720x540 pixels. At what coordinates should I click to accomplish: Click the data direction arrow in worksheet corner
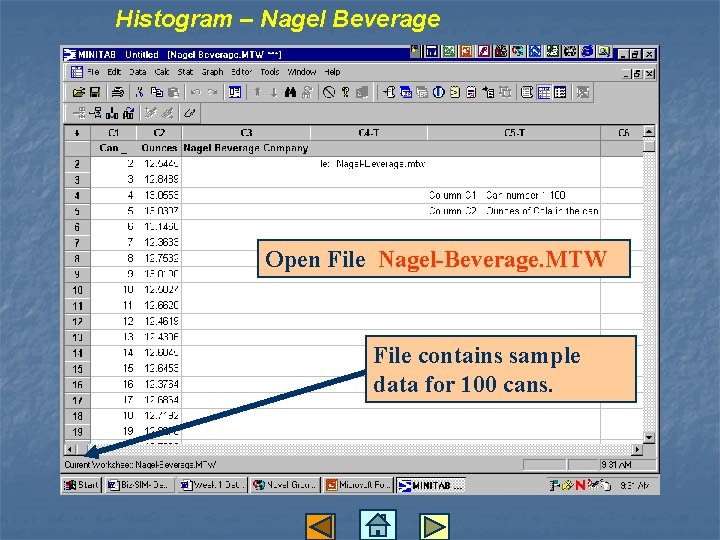tap(77, 133)
